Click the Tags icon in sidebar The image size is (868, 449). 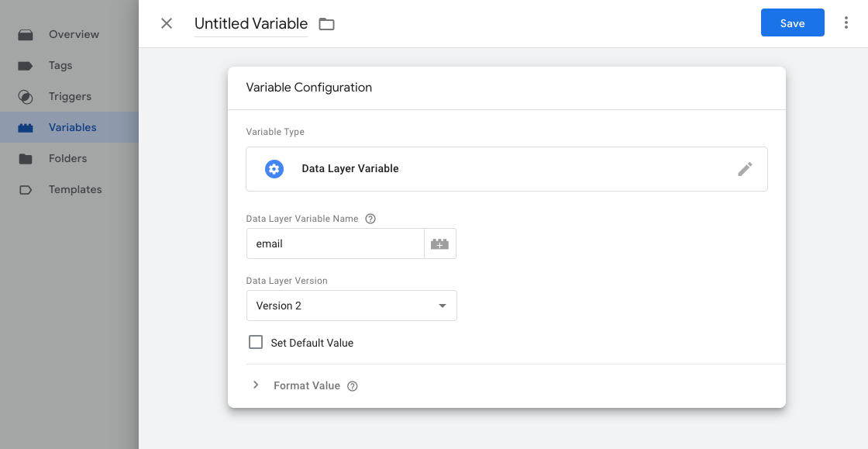coord(26,65)
